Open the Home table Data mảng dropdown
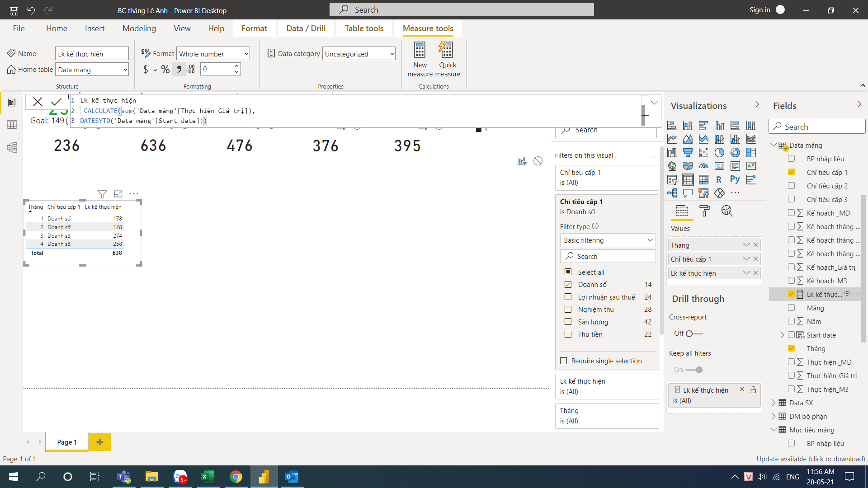 (92, 70)
